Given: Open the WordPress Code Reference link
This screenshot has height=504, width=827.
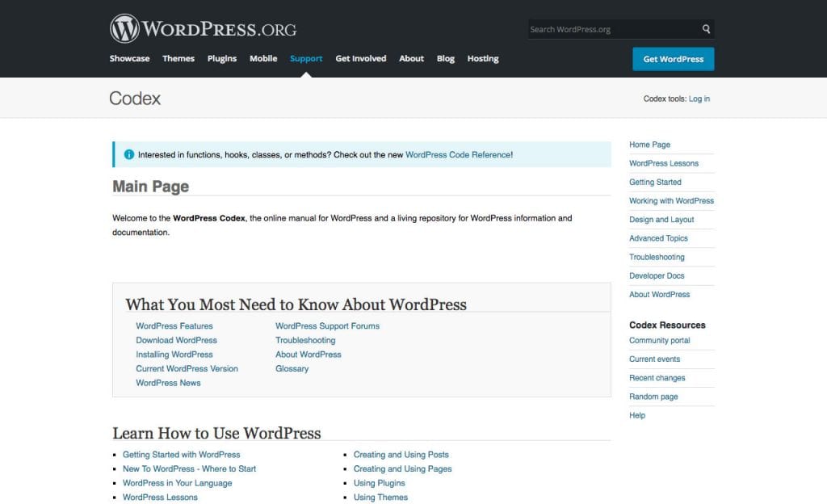Looking at the screenshot, I should [x=458, y=154].
